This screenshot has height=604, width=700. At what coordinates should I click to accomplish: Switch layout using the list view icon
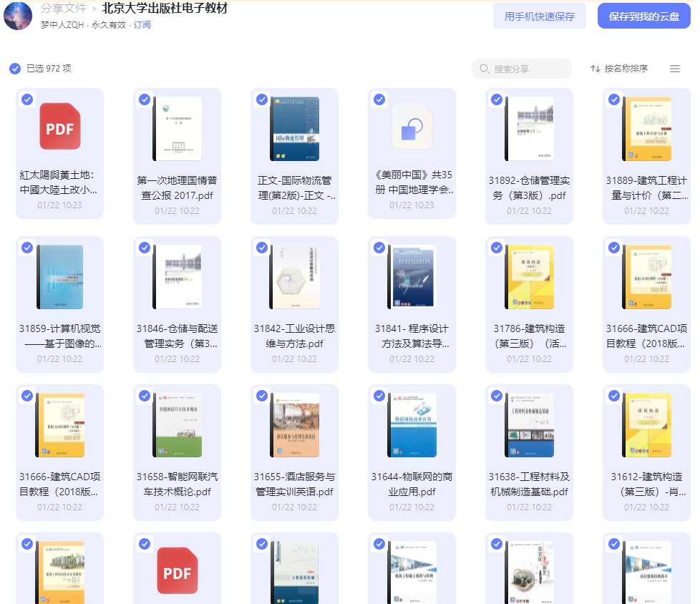[674, 69]
